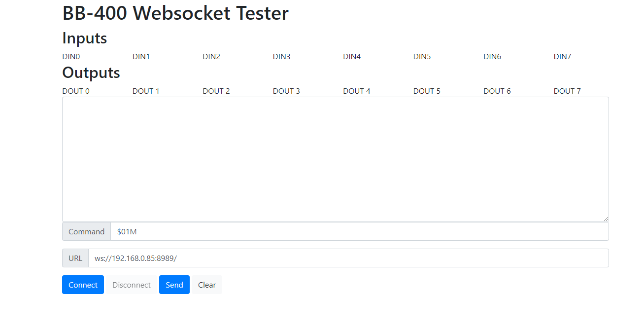This screenshot has height=331, width=644.
Task: Toggle the DOUT 7 output
Action: coord(567,91)
